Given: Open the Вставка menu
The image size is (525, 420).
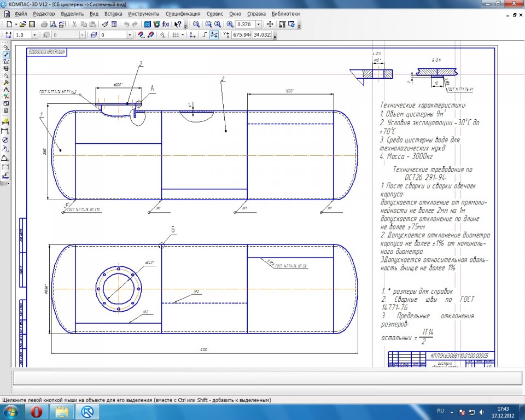Looking at the screenshot, I should click(x=113, y=14).
